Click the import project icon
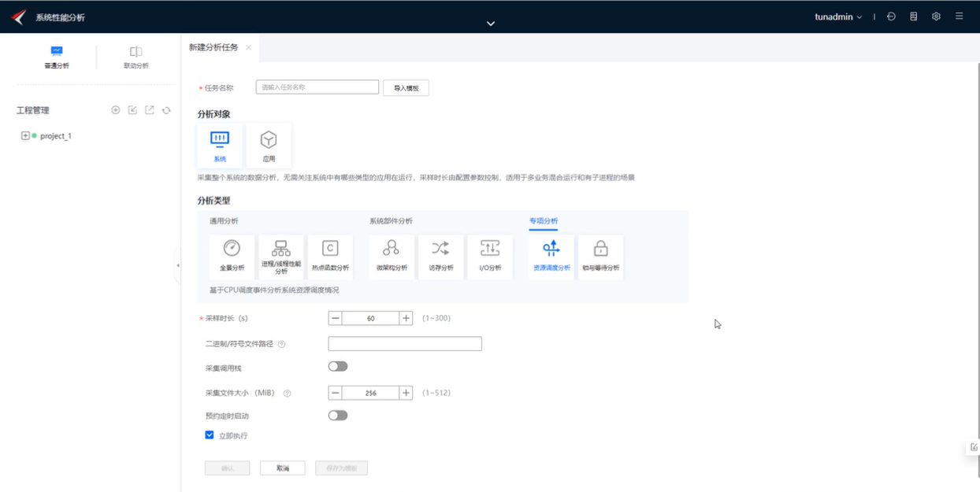This screenshot has width=980, height=492. (132, 110)
